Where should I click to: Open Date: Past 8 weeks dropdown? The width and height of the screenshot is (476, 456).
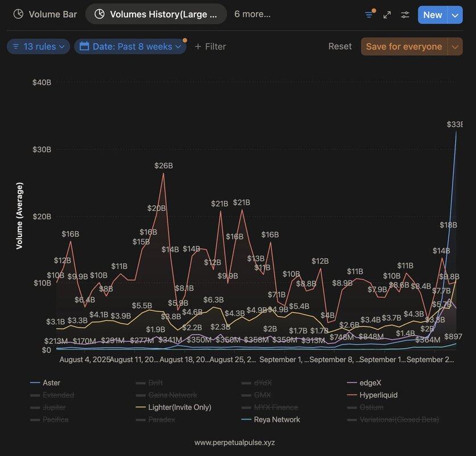coord(130,47)
